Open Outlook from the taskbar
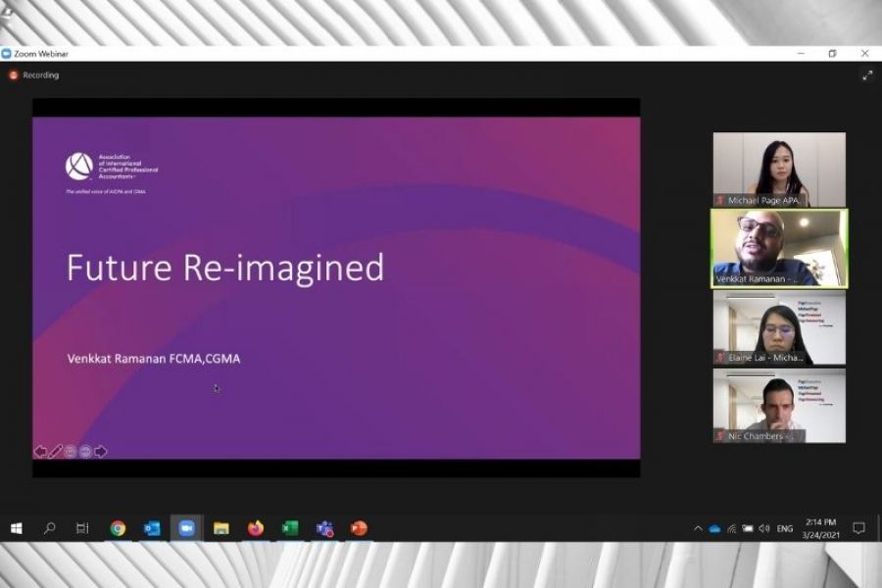This screenshot has height=588, width=882. (x=152, y=528)
